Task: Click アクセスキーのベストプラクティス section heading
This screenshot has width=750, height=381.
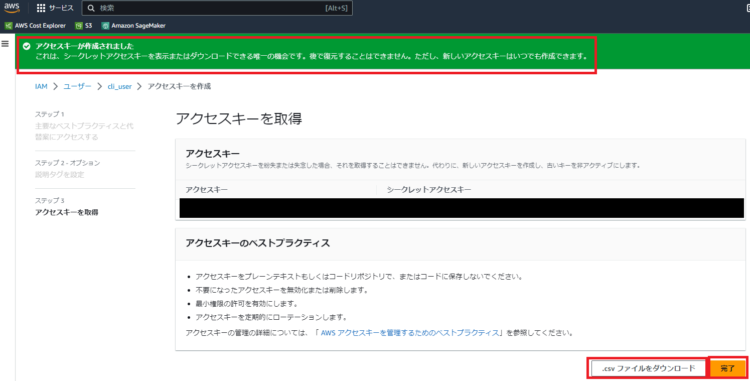Action: pos(258,243)
